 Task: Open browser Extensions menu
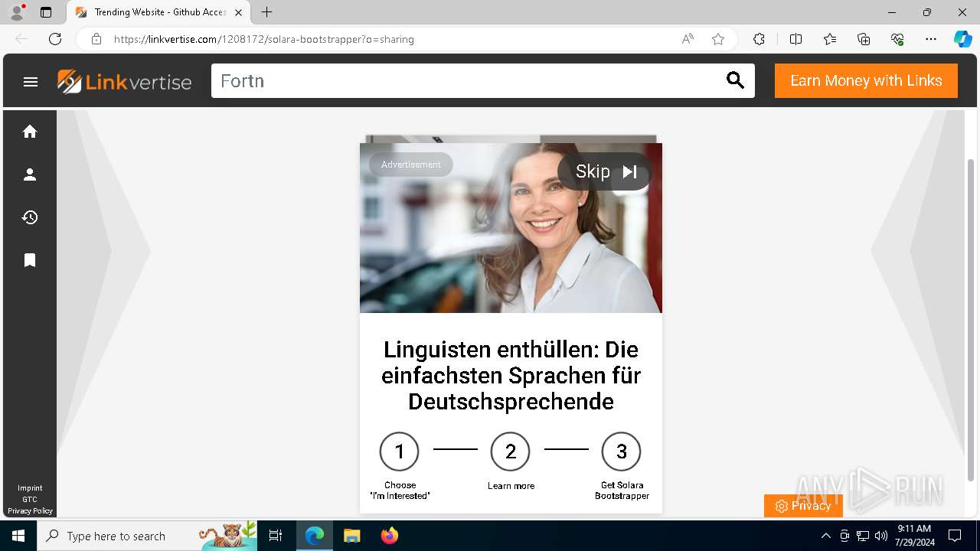click(759, 39)
